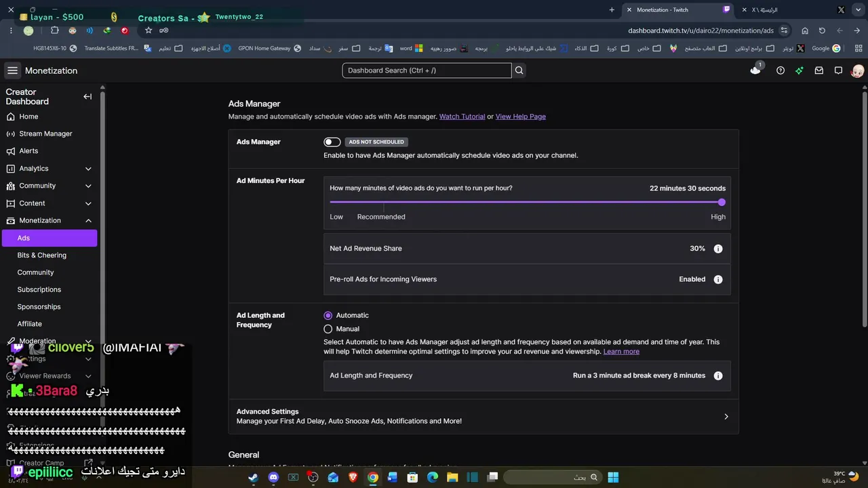Toggle the Ads Manager switch on

[x=332, y=142]
